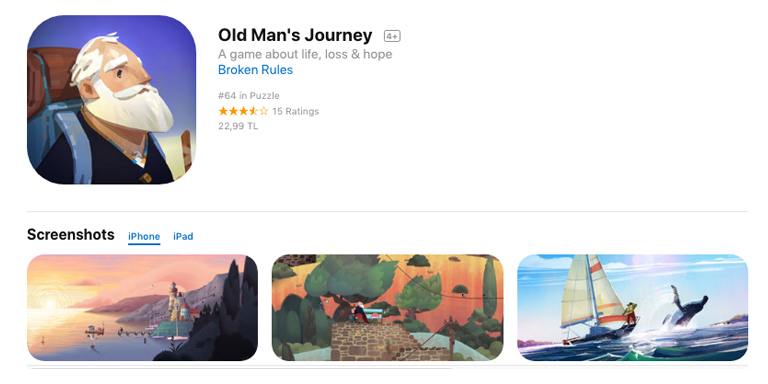Viewport: 768px width, 384px height.
Task: Click the third filled rating star
Action: coord(243,111)
